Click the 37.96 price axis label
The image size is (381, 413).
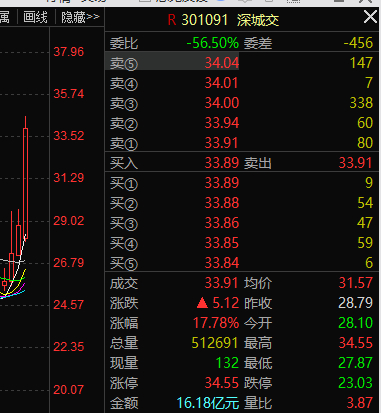(69, 52)
